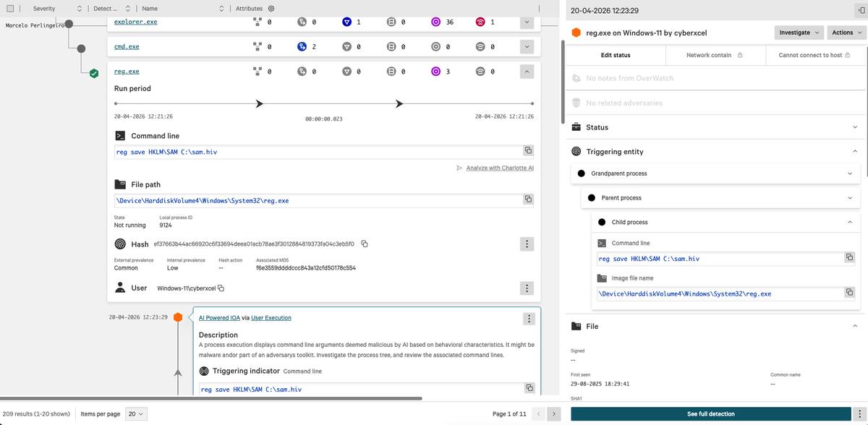Open the Investigate dropdown

tap(799, 33)
